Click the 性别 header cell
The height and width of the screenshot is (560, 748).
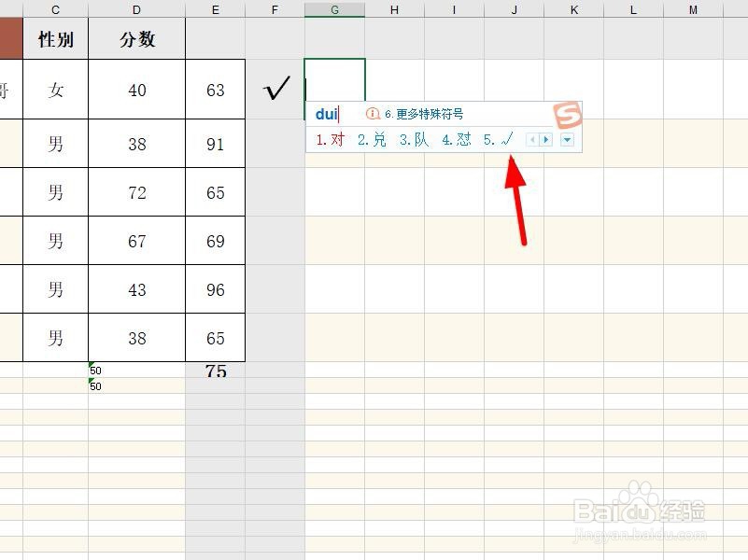point(55,38)
